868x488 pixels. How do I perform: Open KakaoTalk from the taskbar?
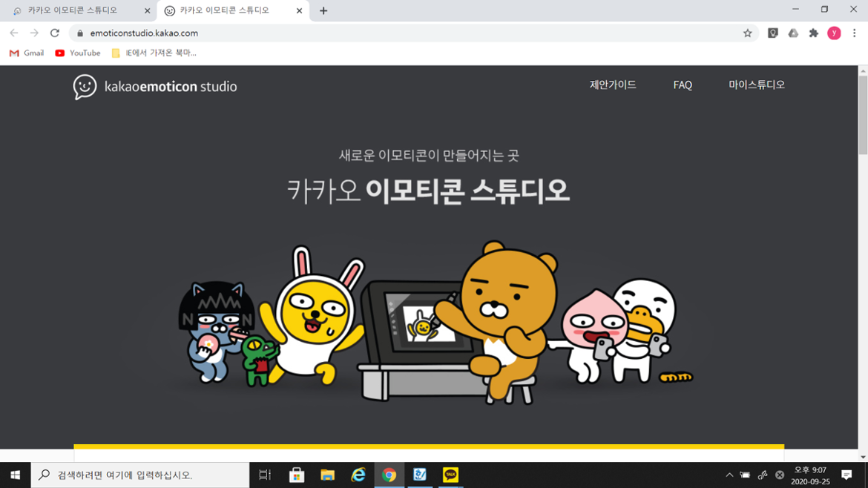coord(450,475)
